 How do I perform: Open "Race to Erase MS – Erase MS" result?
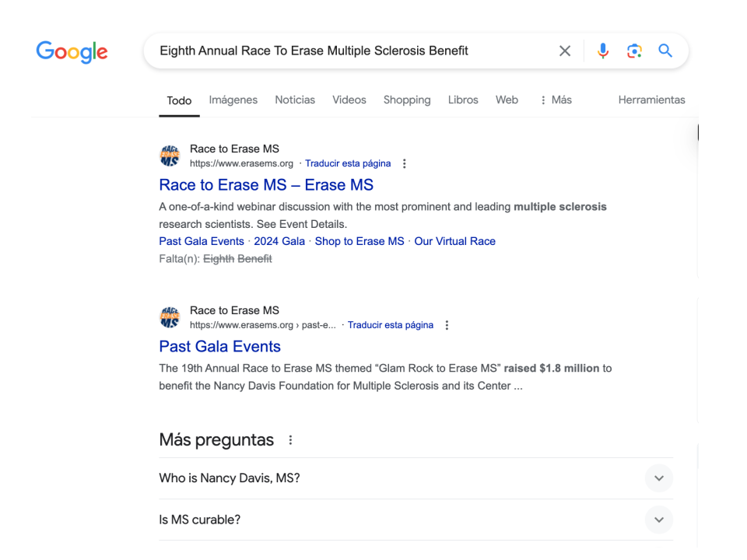pyautogui.click(x=266, y=185)
